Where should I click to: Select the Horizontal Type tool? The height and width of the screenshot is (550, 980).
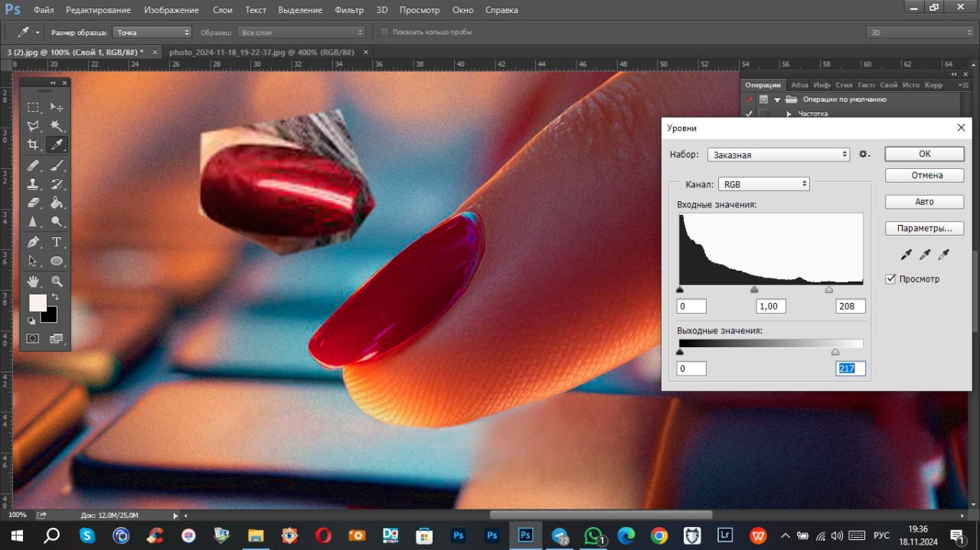point(57,242)
